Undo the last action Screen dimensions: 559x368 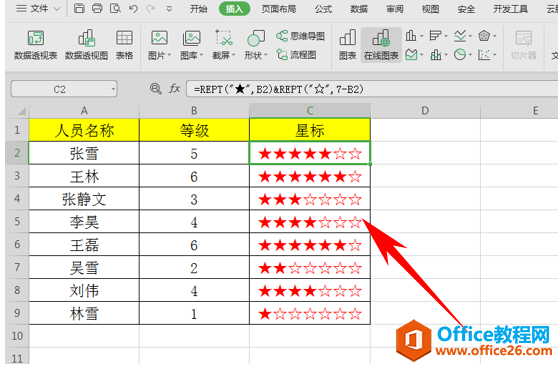133,9
